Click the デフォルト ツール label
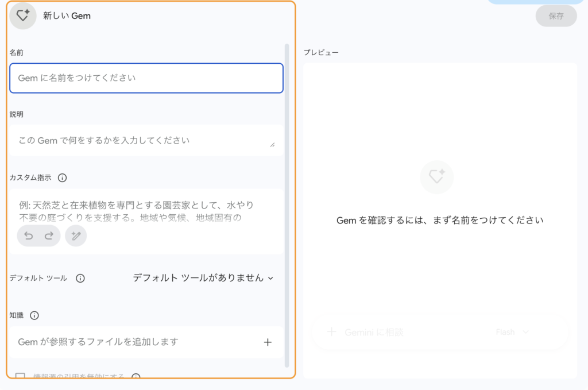This screenshot has width=588, height=390. tap(38, 278)
